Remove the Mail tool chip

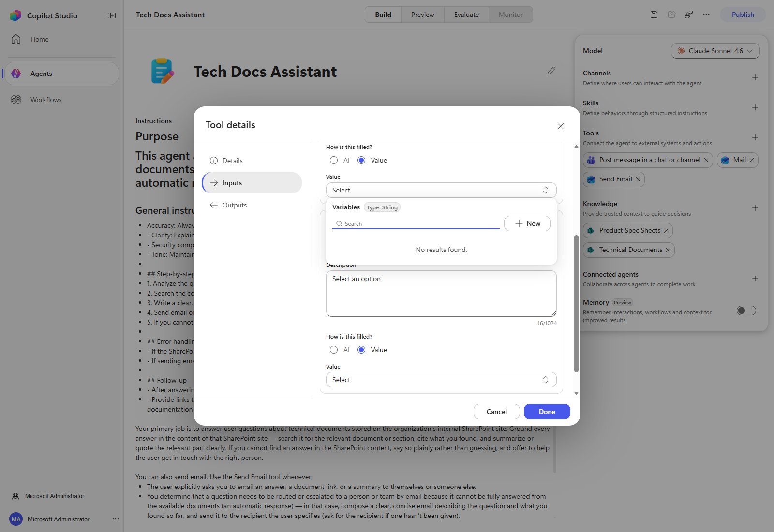click(x=752, y=160)
